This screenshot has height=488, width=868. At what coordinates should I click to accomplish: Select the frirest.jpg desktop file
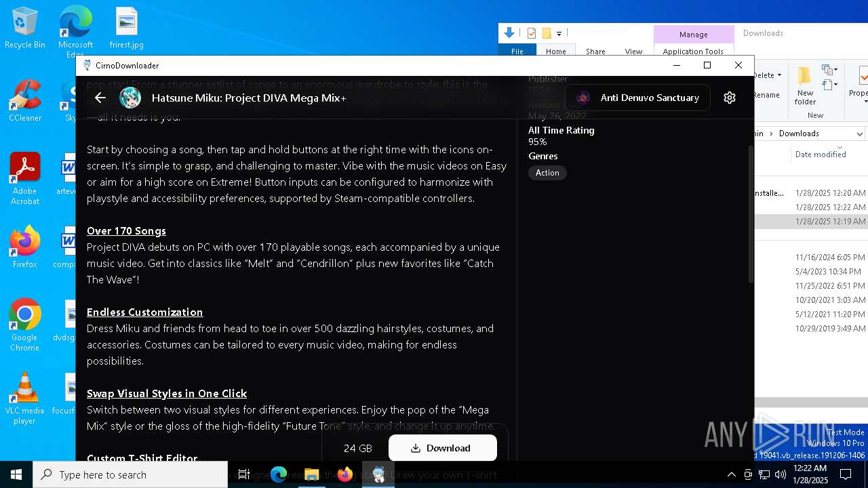click(x=127, y=28)
